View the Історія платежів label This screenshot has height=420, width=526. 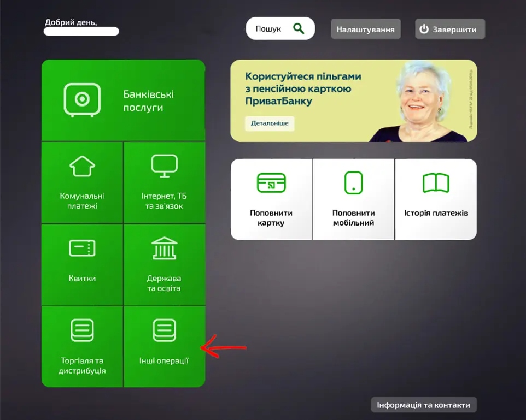tap(436, 213)
